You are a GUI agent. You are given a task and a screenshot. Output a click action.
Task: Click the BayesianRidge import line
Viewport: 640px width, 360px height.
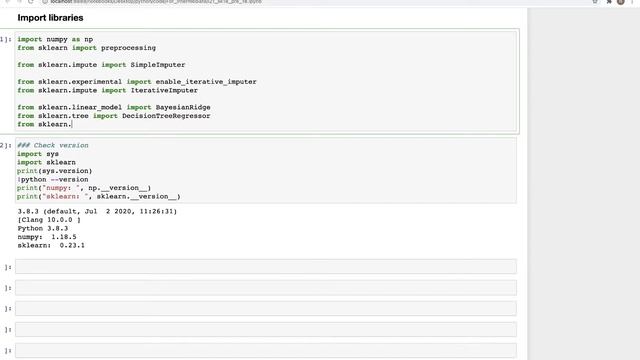pos(114,107)
